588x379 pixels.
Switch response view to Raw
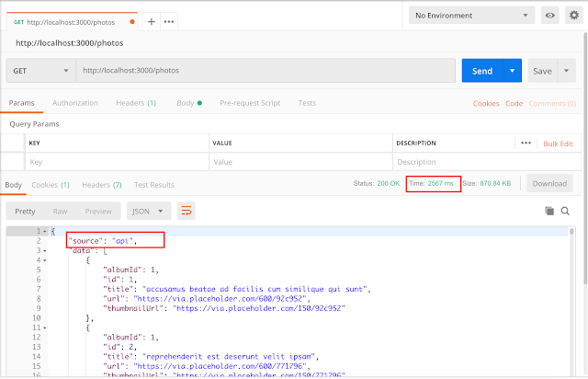pyautogui.click(x=60, y=211)
